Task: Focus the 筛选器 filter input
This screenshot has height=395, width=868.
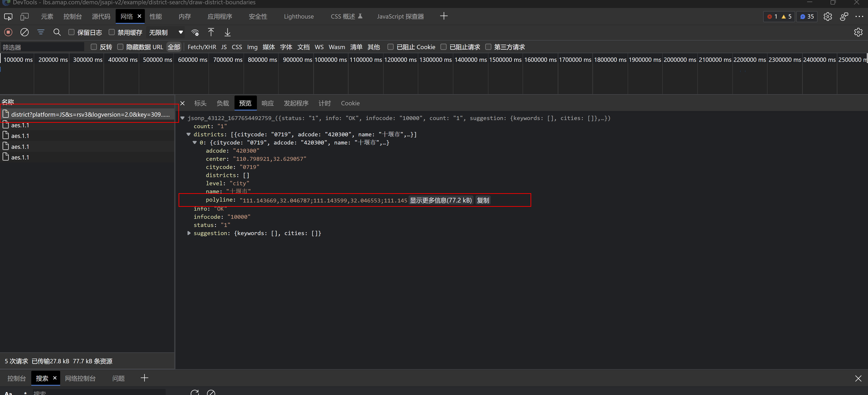Action: pos(42,47)
